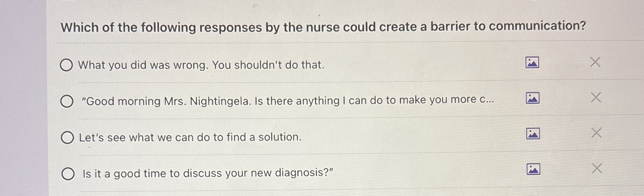Attach image to "Let's see what we can do" answer
Screen dimensions: 644x196
[x=533, y=134]
